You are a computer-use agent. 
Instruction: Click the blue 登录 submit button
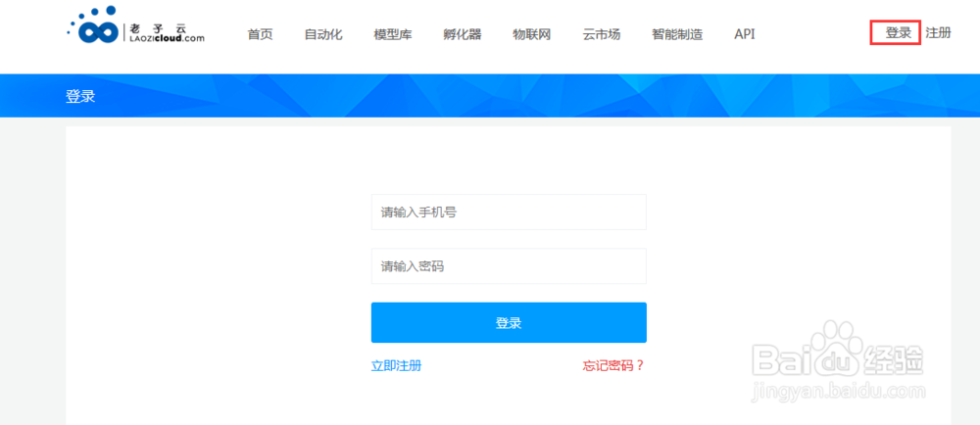coord(509,322)
